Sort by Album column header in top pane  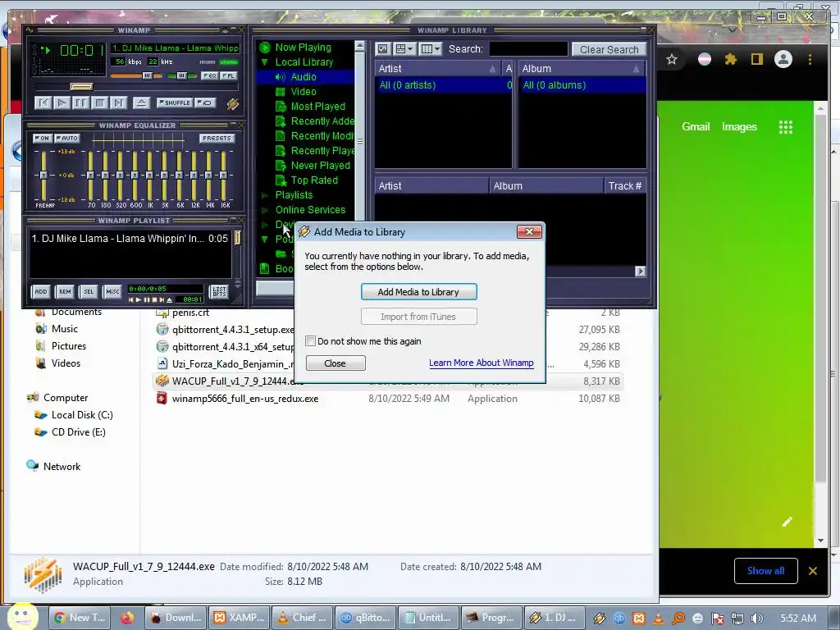tap(582, 69)
